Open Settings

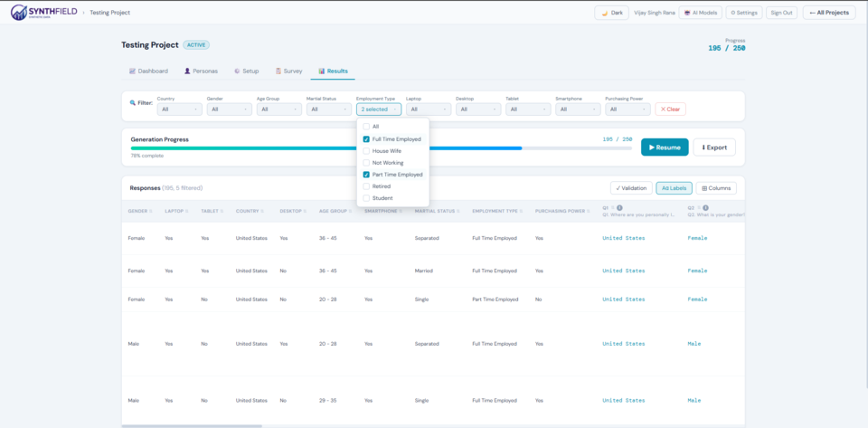tap(744, 13)
